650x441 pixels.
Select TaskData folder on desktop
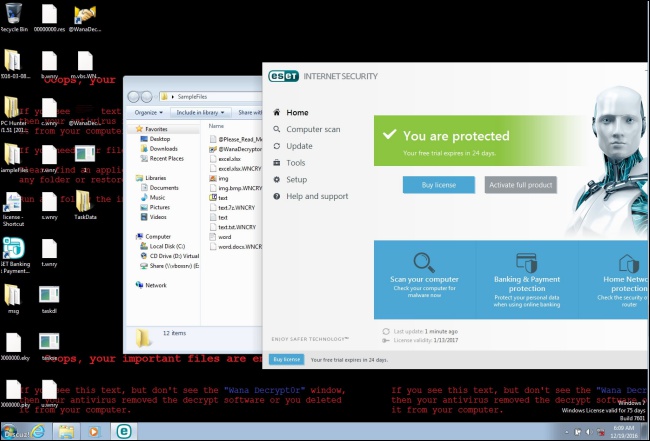[x=85, y=205]
